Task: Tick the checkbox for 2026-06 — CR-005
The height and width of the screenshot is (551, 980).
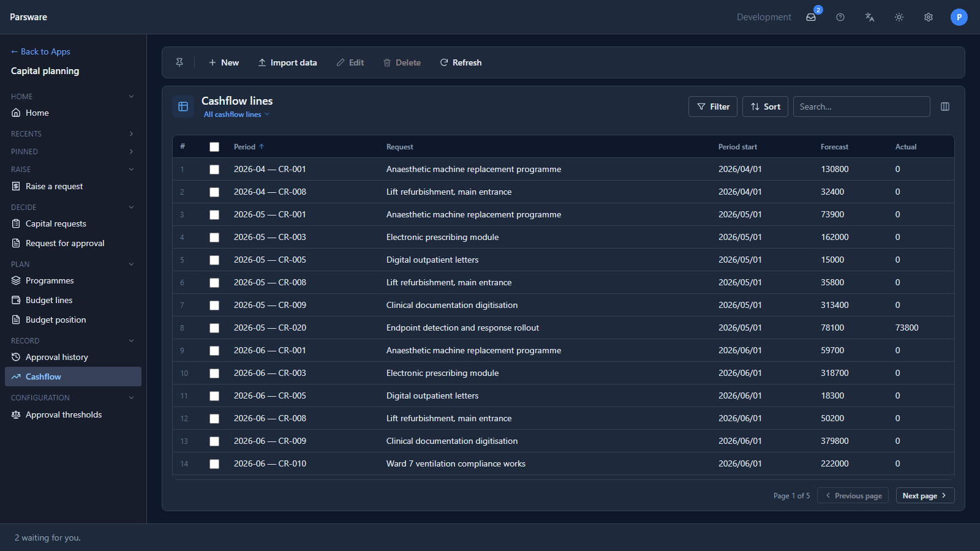Action: [214, 396]
